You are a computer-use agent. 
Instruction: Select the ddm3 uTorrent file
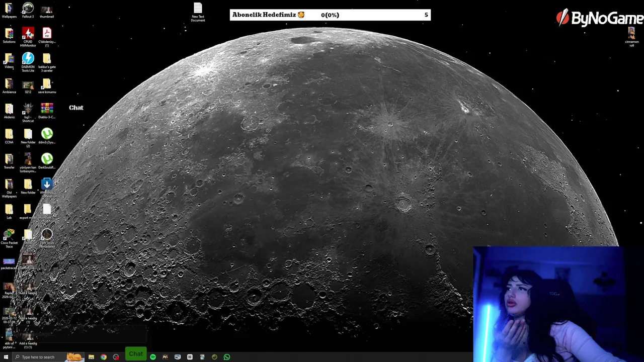click(x=47, y=136)
